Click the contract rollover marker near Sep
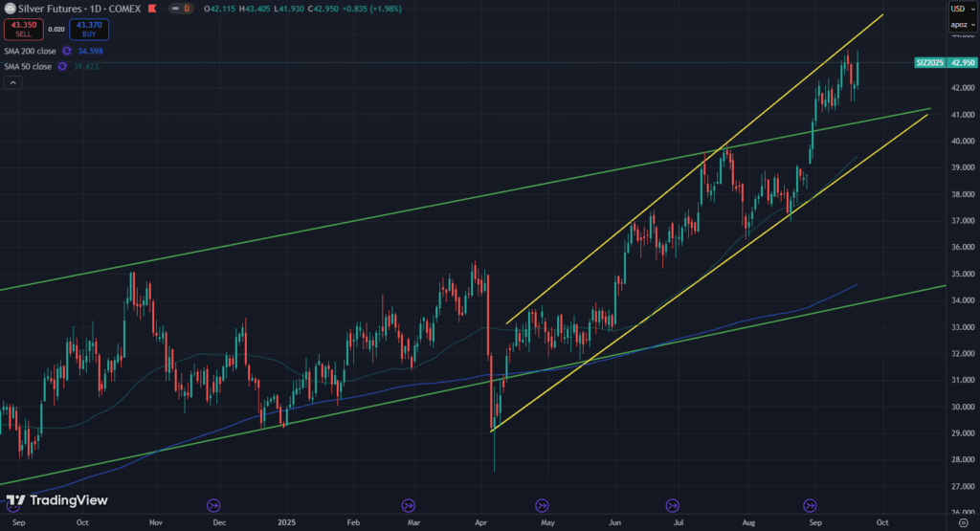This screenshot has height=531, width=980. coord(810,505)
